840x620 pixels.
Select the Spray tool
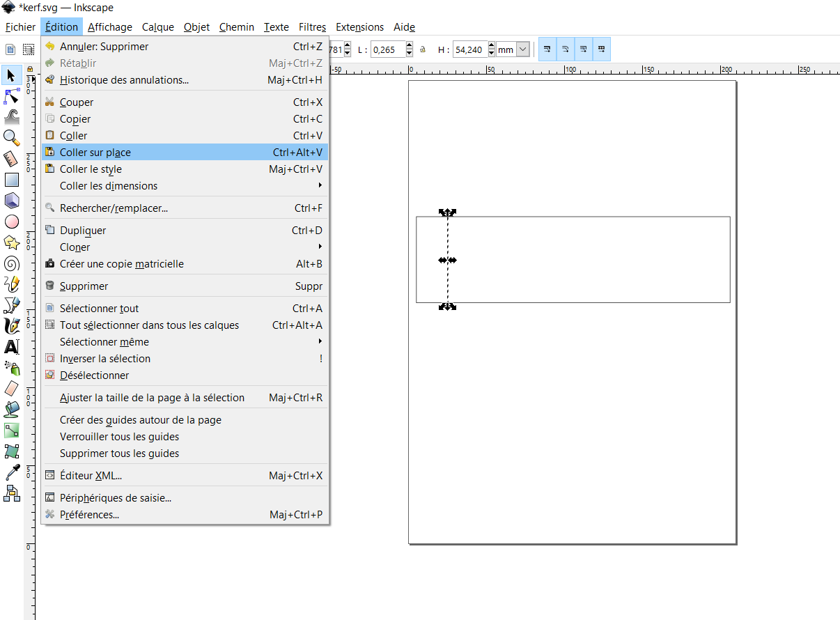pos(11,368)
